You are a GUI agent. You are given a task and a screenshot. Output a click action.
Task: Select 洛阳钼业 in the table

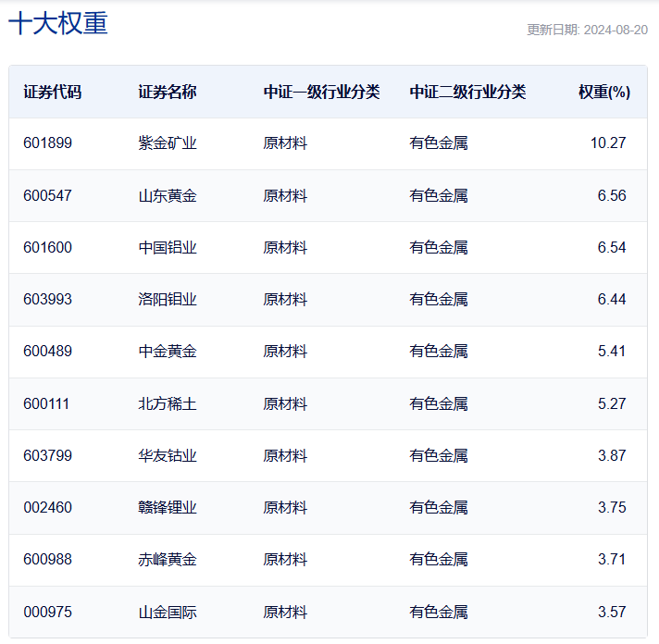(x=168, y=299)
